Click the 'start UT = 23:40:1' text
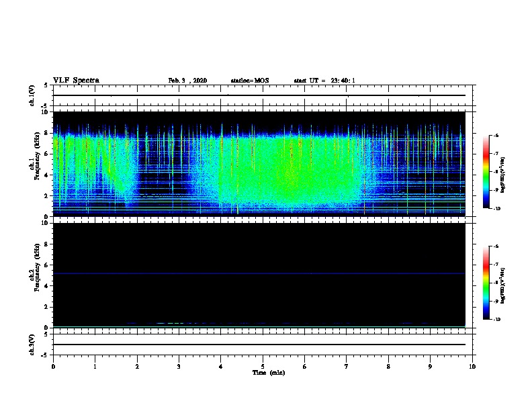532x411 pixels. click(x=324, y=81)
